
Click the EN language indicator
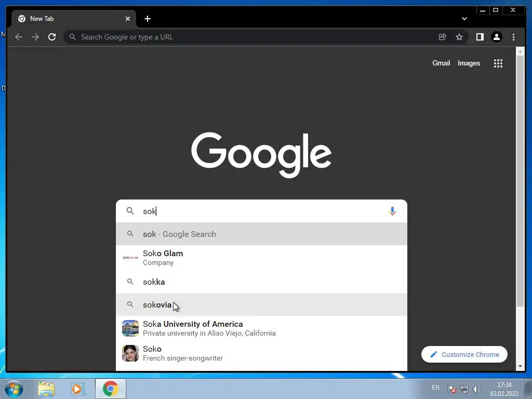tap(436, 388)
